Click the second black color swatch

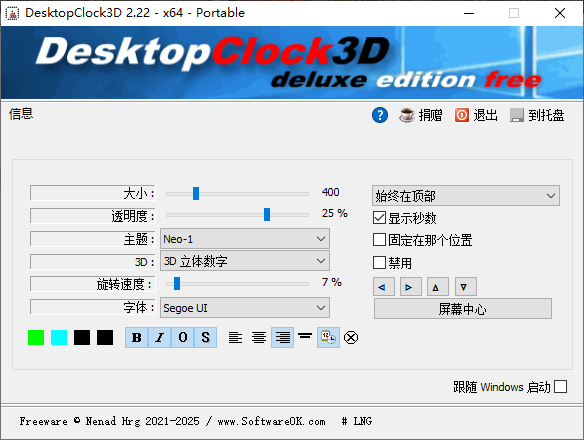(105, 338)
